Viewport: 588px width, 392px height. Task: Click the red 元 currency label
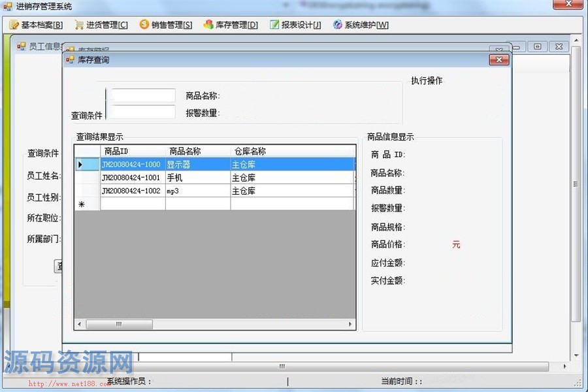456,245
